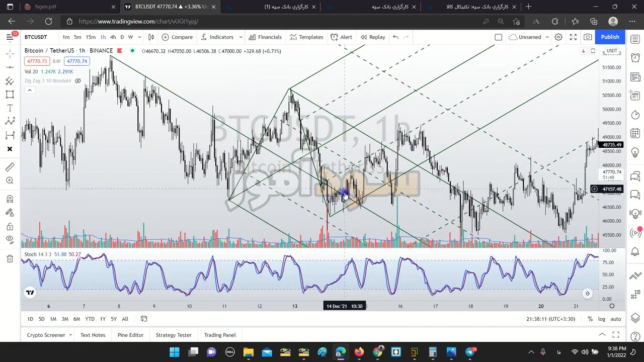Open the Text Notes tab
The height and width of the screenshot is (362, 644).
(x=93, y=335)
